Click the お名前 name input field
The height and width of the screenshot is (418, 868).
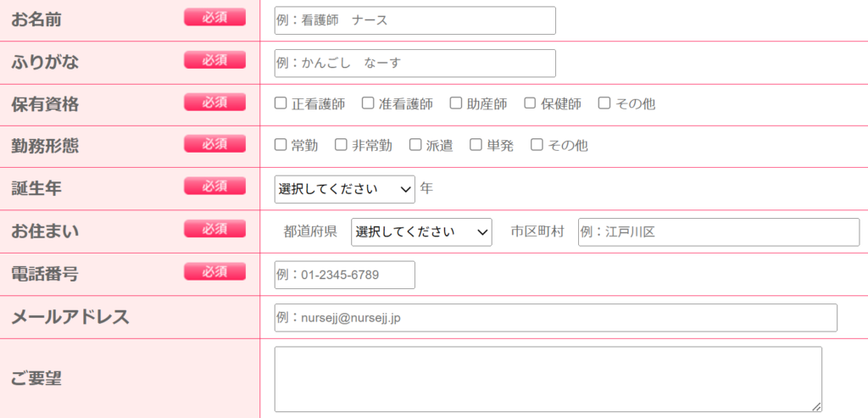[415, 20]
